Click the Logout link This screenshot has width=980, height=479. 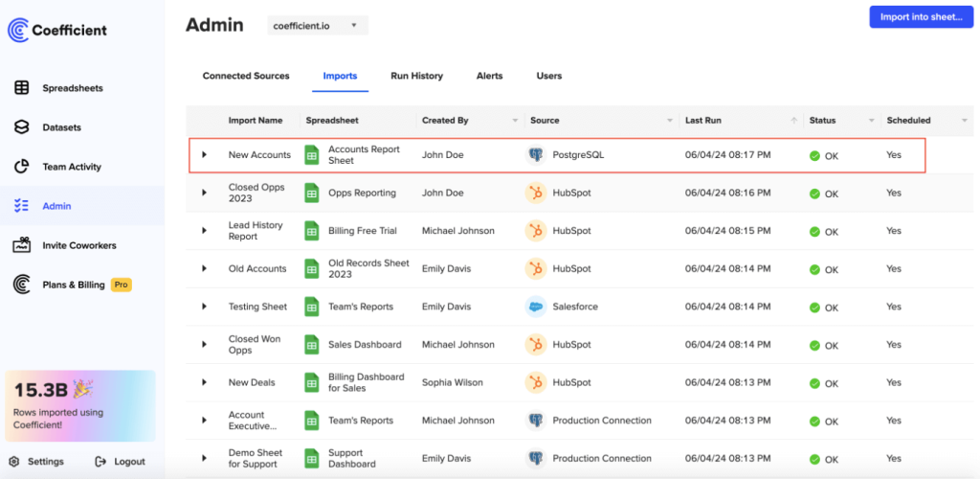(x=129, y=462)
